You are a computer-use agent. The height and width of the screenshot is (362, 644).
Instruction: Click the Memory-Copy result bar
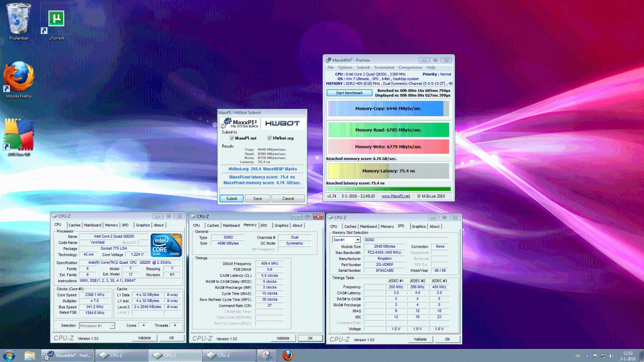coord(388,109)
